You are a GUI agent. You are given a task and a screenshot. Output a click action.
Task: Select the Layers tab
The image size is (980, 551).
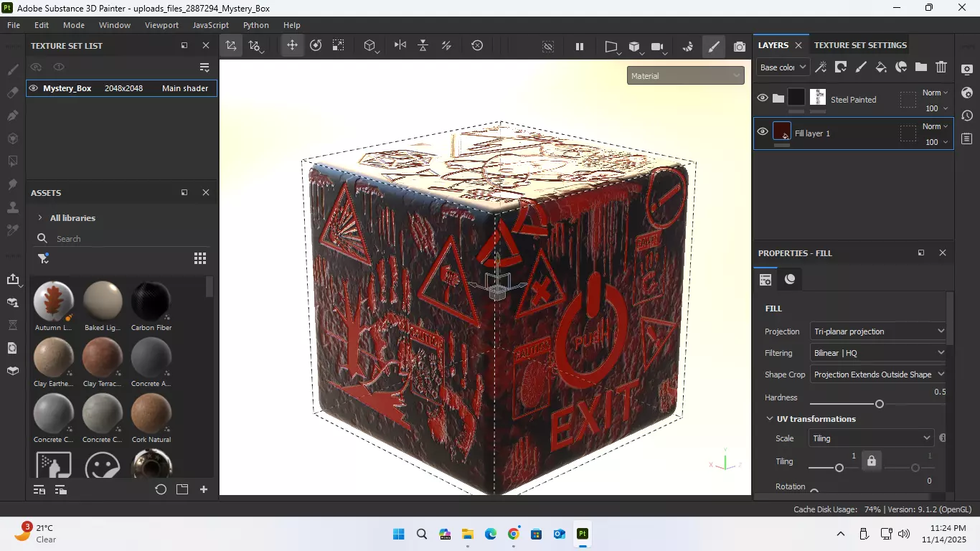coord(773,45)
